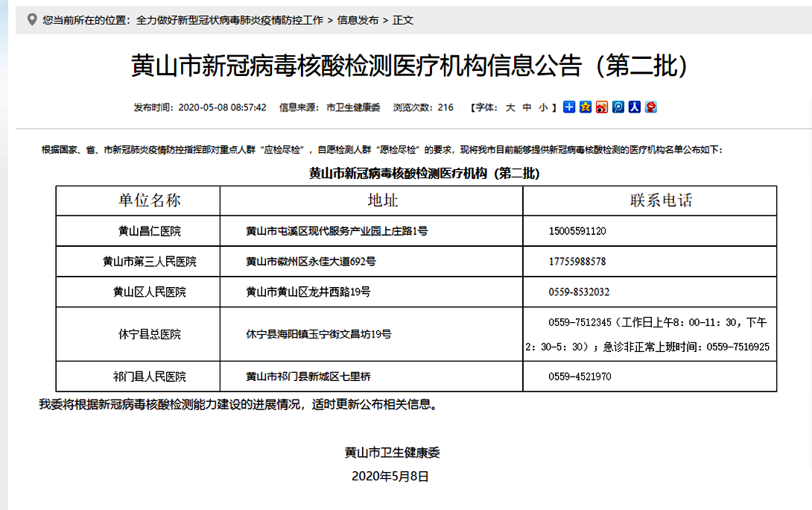Click the address 休宁县海阳镇玉宁街文昌坊19号

click(x=319, y=334)
